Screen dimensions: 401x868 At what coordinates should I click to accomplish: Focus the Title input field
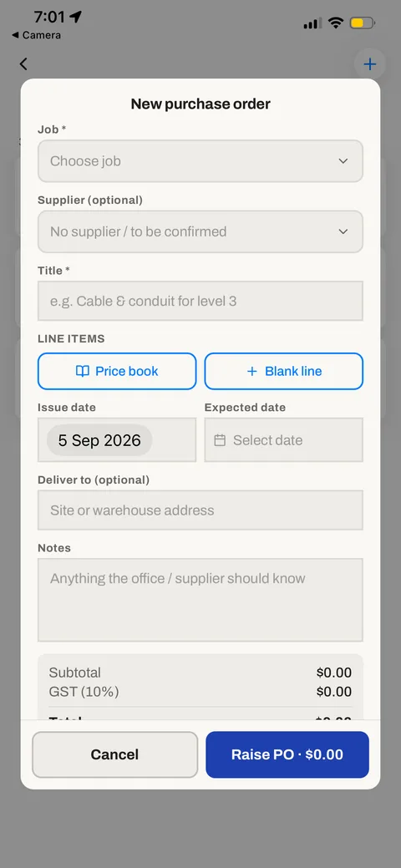point(200,301)
